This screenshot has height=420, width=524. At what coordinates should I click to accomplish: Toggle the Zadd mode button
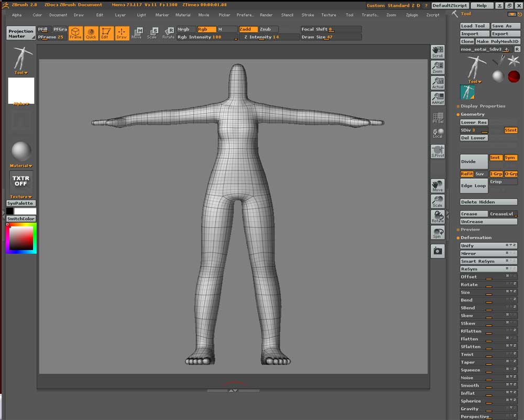pos(248,29)
